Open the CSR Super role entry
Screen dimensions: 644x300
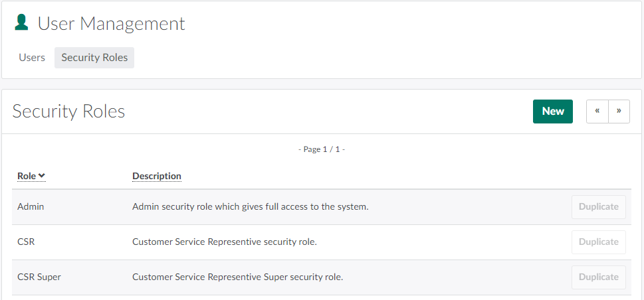pyautogui.click(x=39, y=277)
